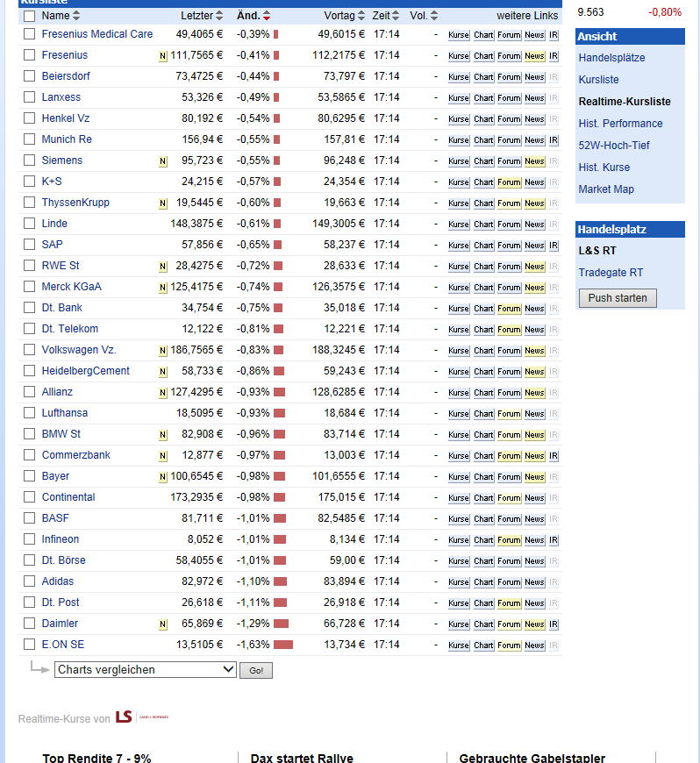Image resolution: width=700 pixels, height=763 pixels.
Task: Open the N news badge next to Fresenius
Action: (163, 56)
